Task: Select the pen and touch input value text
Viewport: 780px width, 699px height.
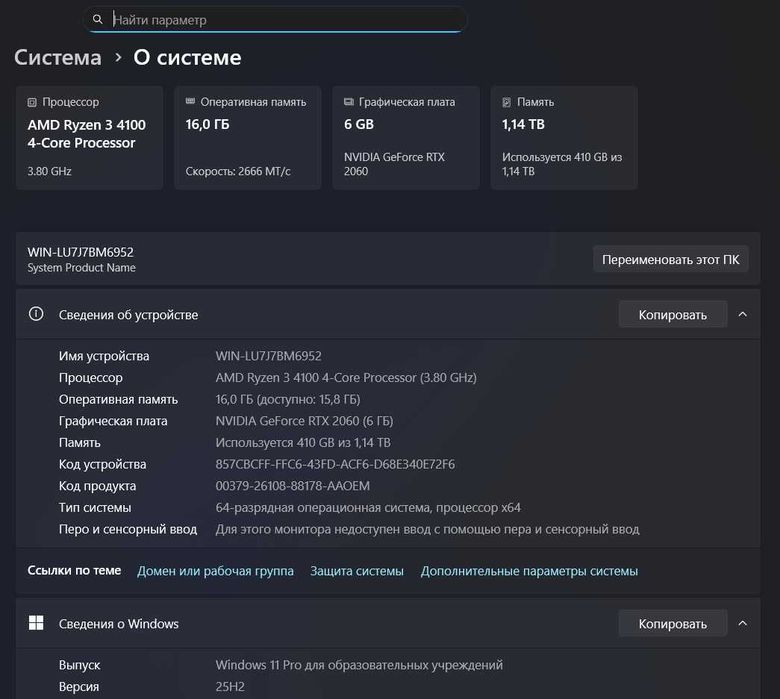Action: pyautogui.click(x=427, y=529)
